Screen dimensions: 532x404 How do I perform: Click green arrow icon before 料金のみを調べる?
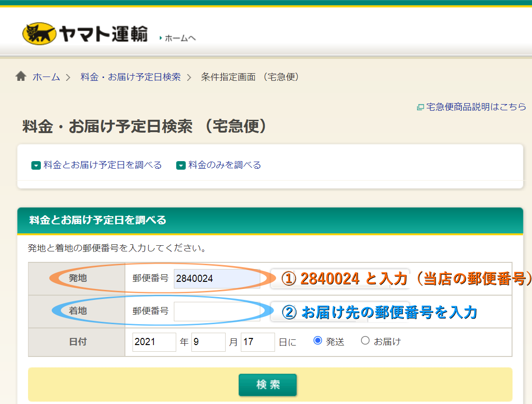tap(180, 165)
